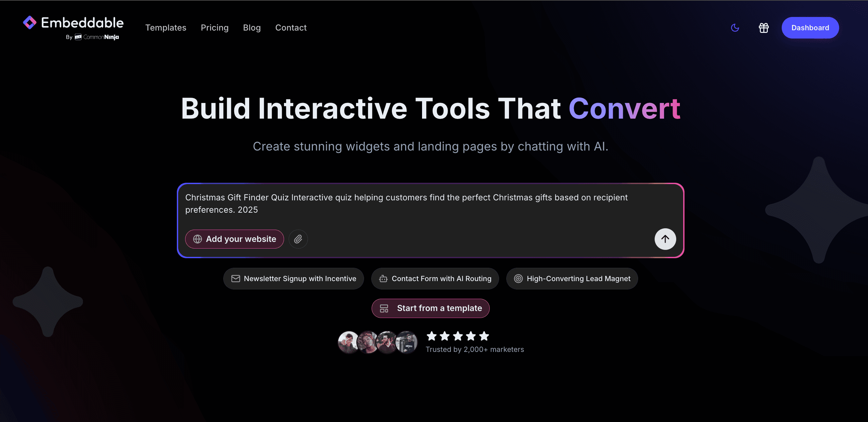
Task: Go to the Pricing page
Action: 214,28
